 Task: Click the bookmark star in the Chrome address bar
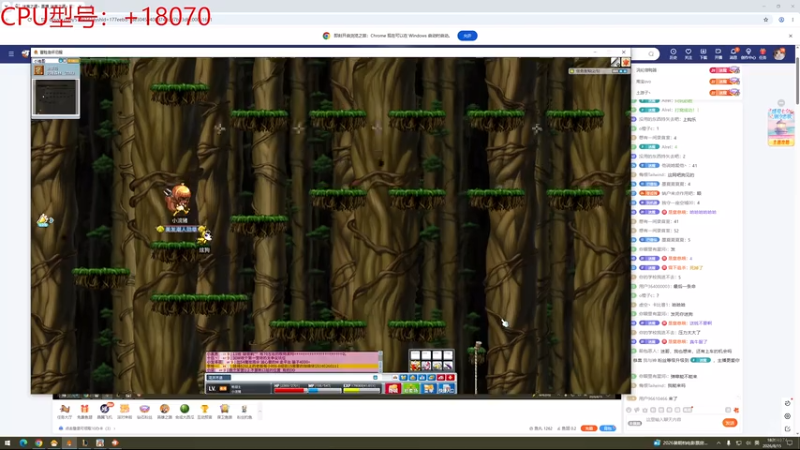tap(766, 19)
